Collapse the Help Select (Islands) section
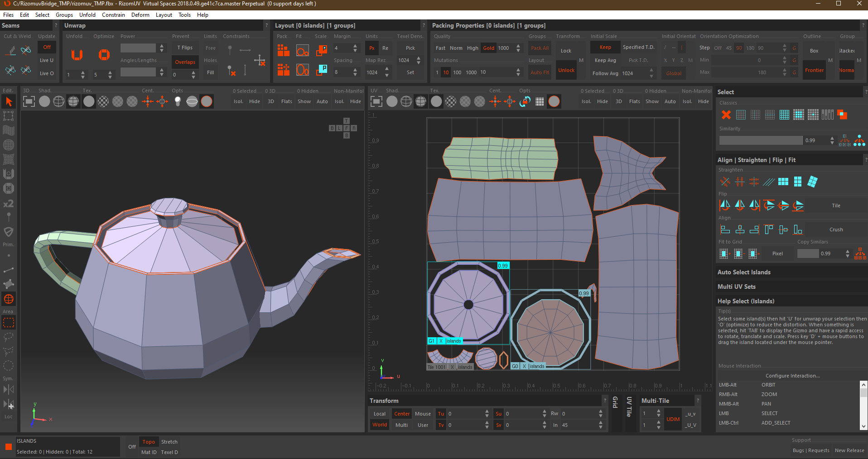The width and height of the screenshot is (868, 459). (746, 301)
